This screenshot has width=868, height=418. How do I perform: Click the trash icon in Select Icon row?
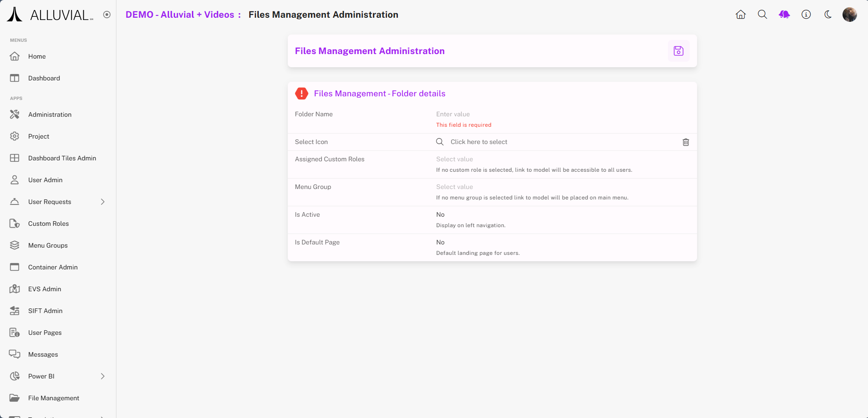pyautogui.click(x=686, y=142)
